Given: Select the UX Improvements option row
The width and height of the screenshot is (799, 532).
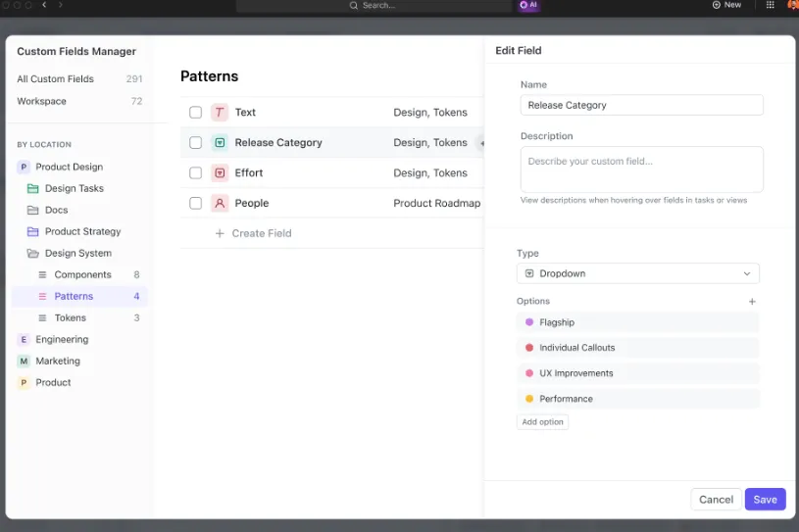Looking at the screenshot, I should tap(638, 373).
